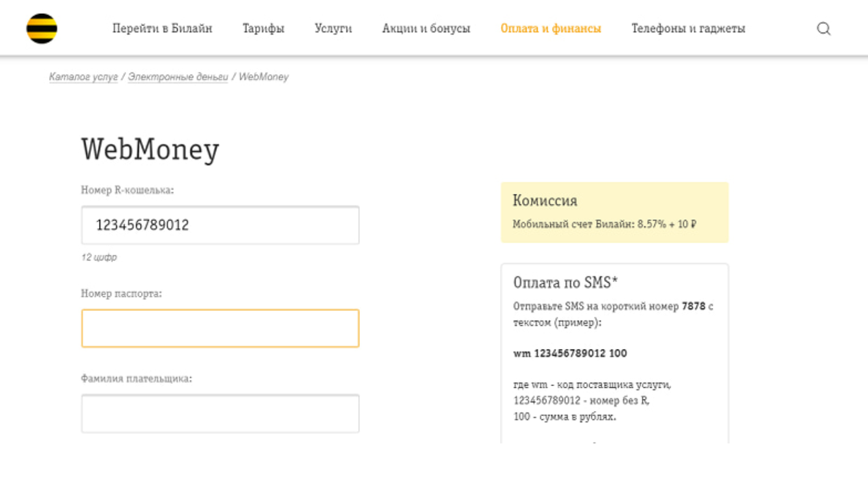Click the где wm - код поставщика line

click(x=592, y=384)
